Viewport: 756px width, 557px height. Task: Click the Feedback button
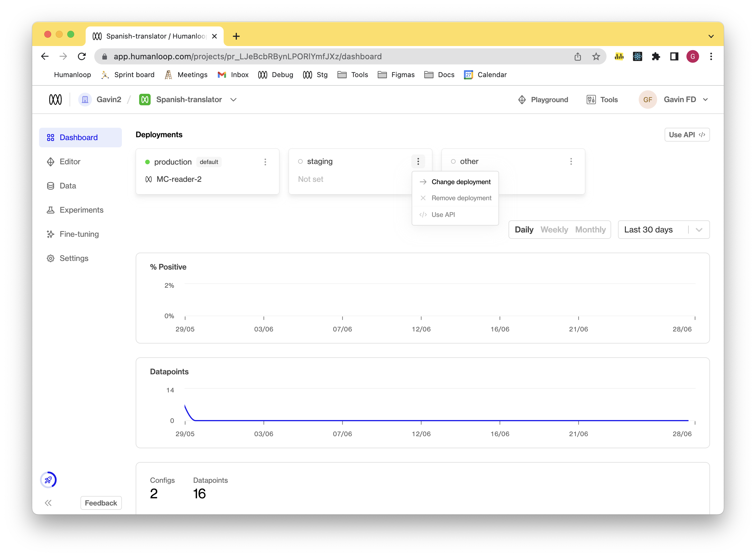101,503
